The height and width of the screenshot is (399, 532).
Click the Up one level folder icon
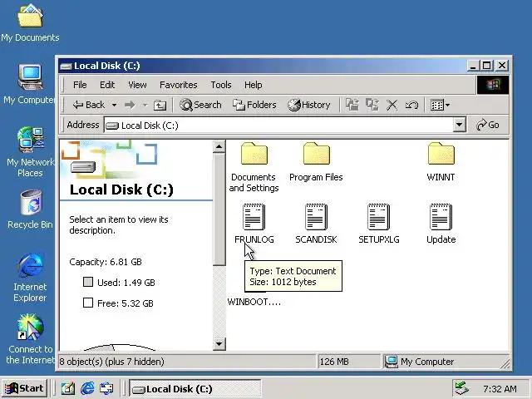click(160, 106)
